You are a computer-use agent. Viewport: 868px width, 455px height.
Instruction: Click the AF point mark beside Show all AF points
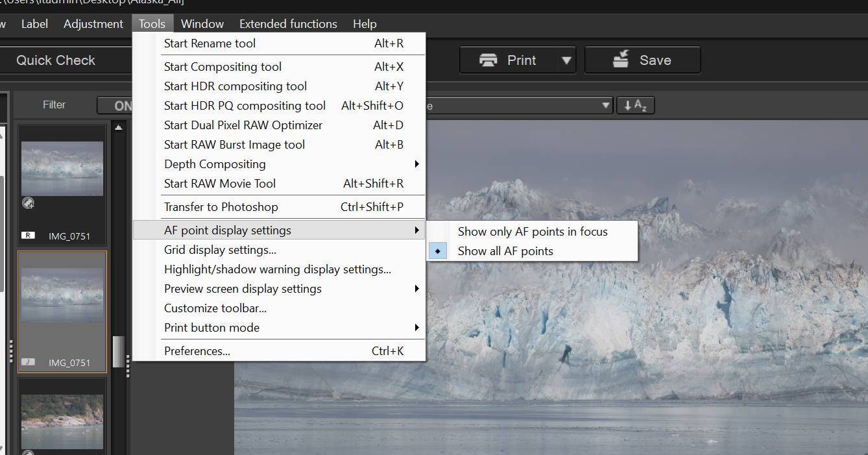437,251
